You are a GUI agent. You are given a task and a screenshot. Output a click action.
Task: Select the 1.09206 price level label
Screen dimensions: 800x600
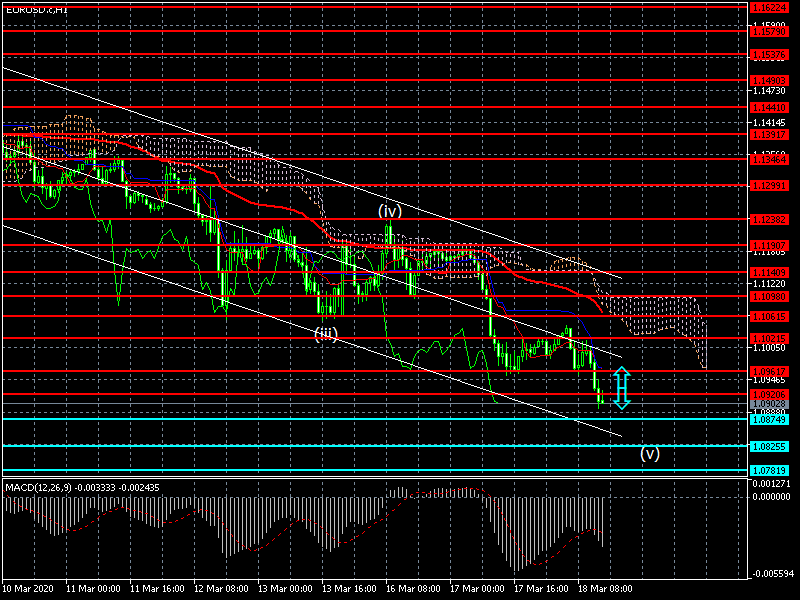tap(769, 394)
